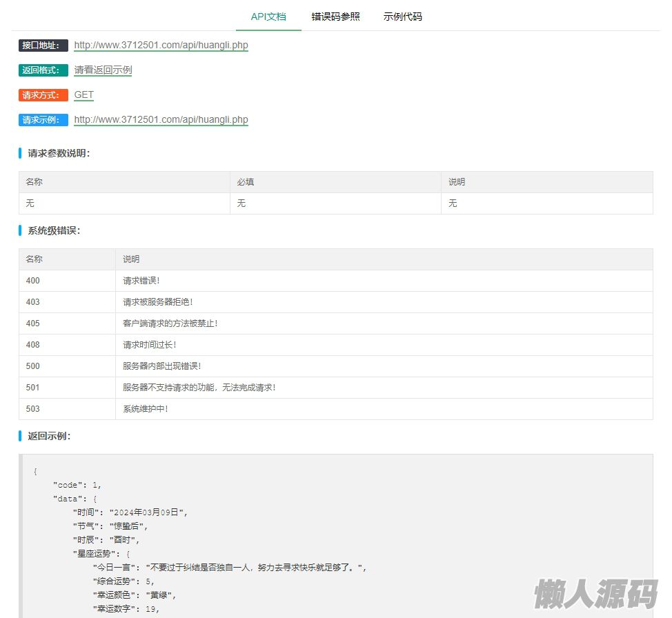Open the URL link beside 接口地址
The image size is (672, 618).
tap(161, 46)
